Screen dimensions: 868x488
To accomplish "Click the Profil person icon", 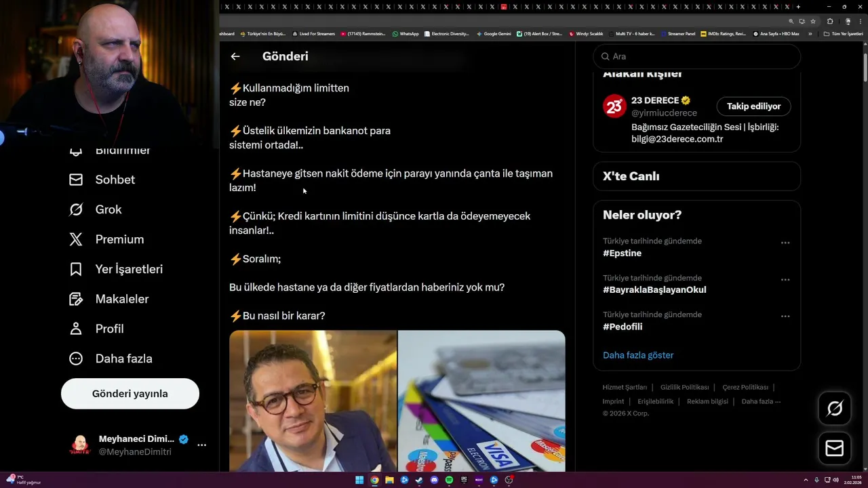I will (x=76, y=329).
